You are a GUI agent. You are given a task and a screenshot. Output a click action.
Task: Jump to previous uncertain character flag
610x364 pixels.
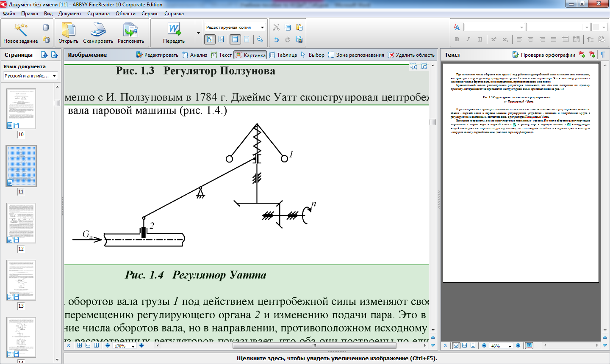tap(592, 55)
